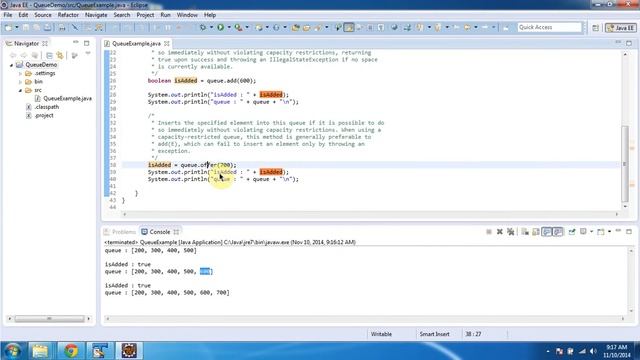
Task: Click the Clear Console icon
Action: [525, 232]
